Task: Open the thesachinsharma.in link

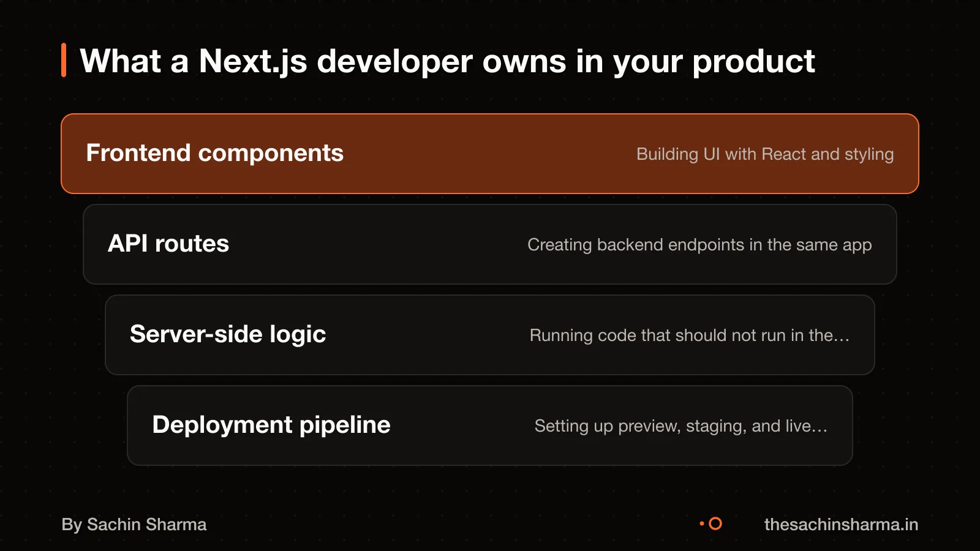Action: click(x=841, y=525)
